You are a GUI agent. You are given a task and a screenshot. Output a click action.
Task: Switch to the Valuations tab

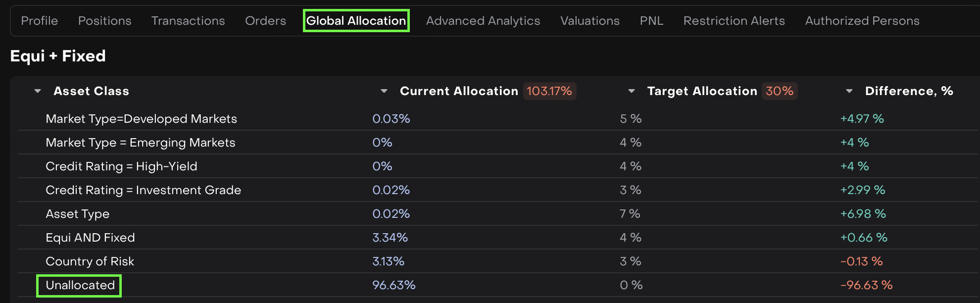[590, 21]
